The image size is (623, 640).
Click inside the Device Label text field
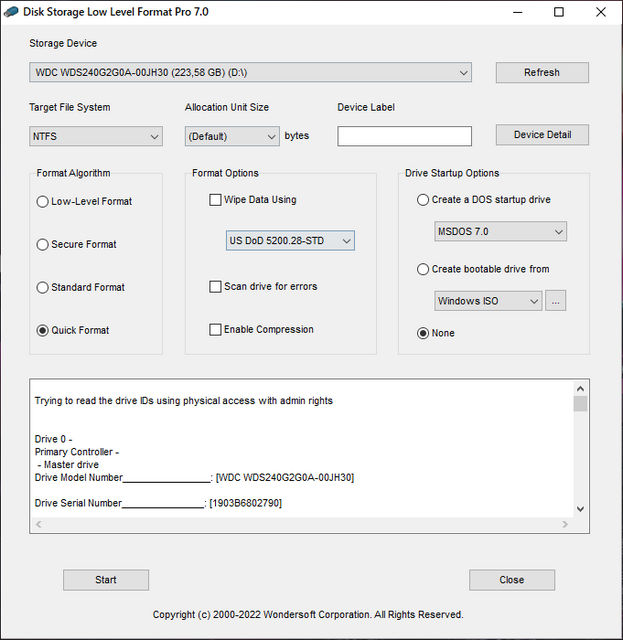[x=404, y=136]
